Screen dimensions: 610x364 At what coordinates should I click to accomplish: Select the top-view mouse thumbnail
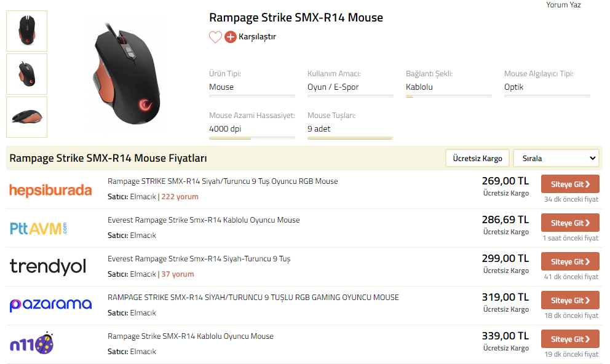(27, 31)
